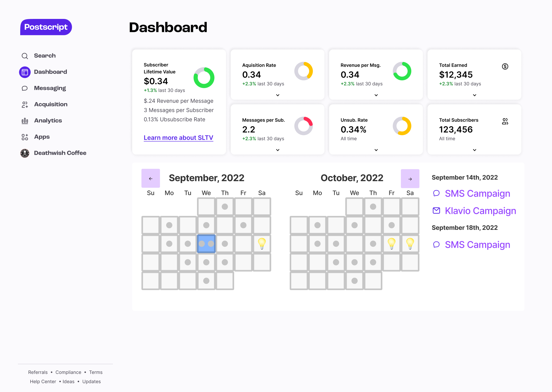
Task: Click the dollar icon on Total Earned card
Action: click(x=505, y=66)
